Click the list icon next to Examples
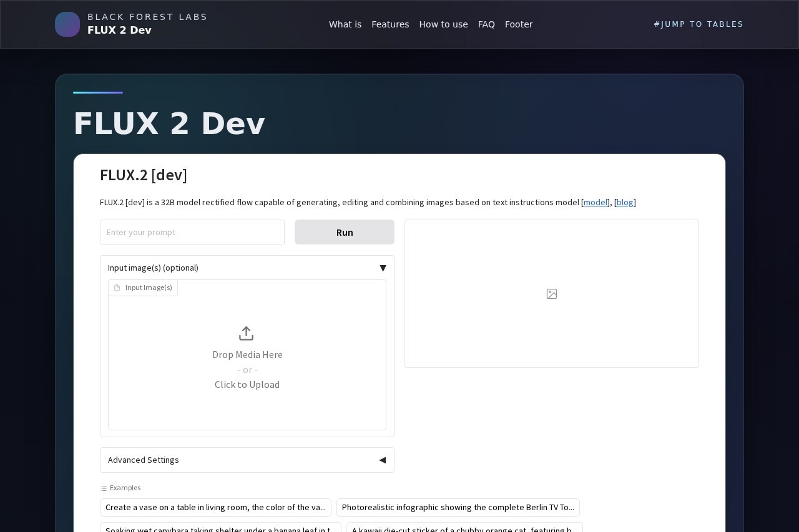This screenshot has width=799, height=532. click(x=103, y=488)
